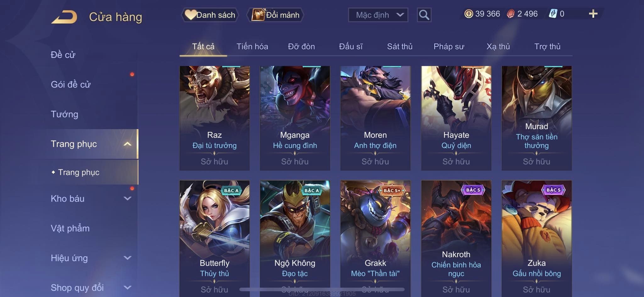Expand the Shop quy đổi section
This screenshot has height=297, width=644.
[127, 288]
